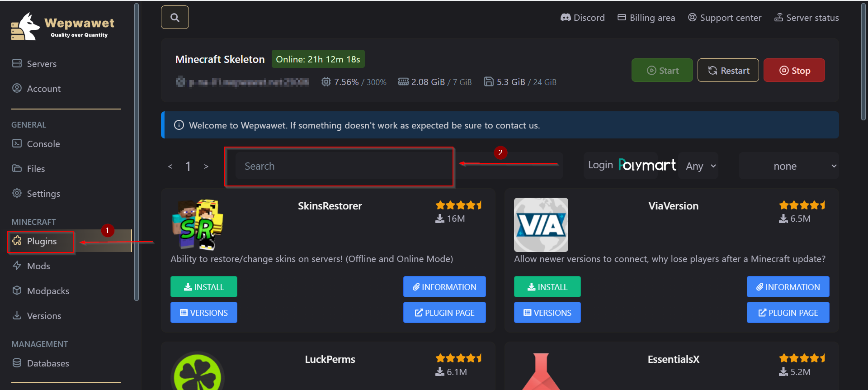The height and width of the screenshot is (390, 868).
Task: Click the red Stop button
Action: (794, 70)
